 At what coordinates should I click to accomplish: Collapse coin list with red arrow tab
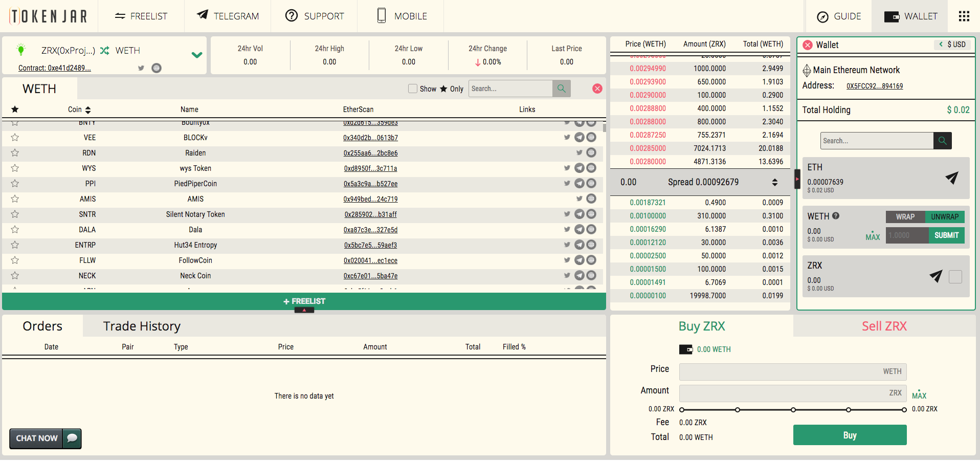pos(304,310)
